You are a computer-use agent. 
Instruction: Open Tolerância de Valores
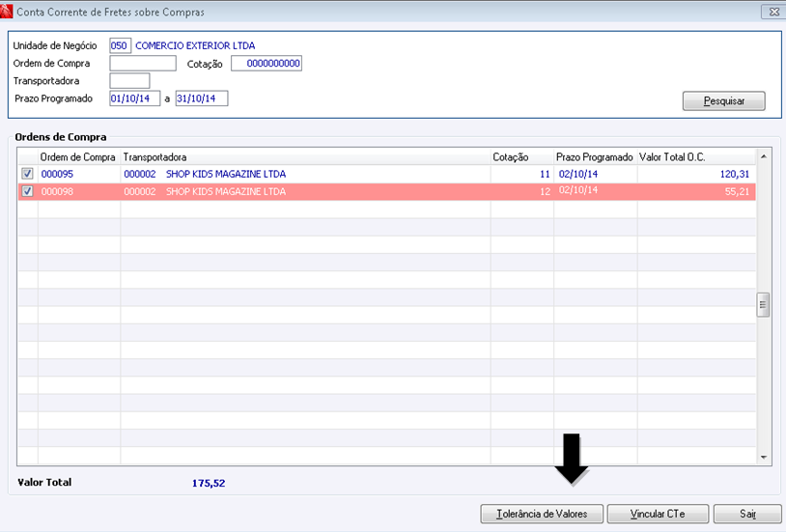coord(542,514)
